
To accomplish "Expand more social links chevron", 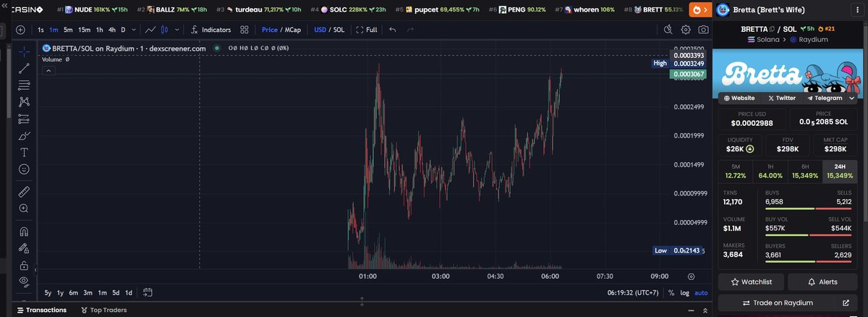I will pos(852,98).
